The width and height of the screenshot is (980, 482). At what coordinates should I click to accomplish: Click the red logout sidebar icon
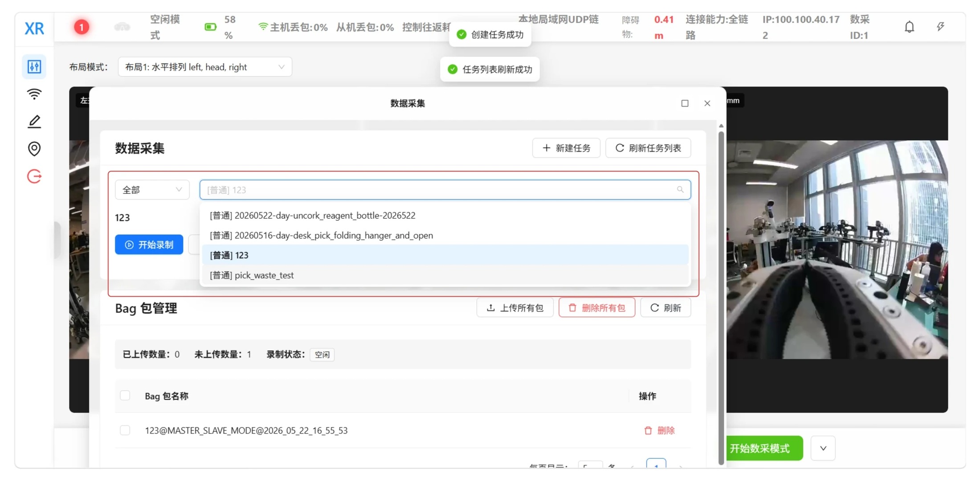click(x=34, y=176)
